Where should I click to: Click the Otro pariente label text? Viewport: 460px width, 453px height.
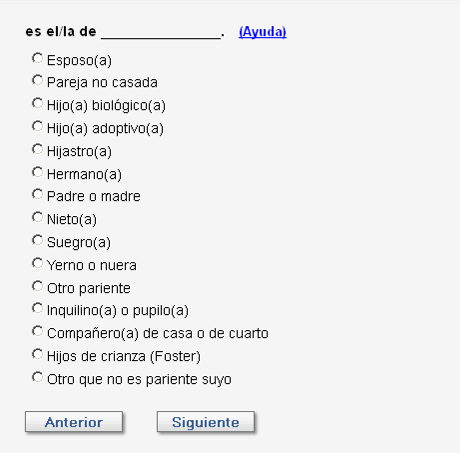coord(89,288)
